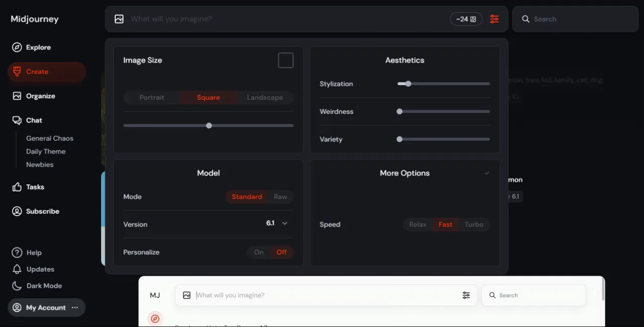Screen dimensions: 644x327
Task: Click the magnifier icon in top Search box
Action: tap(526, 19)
